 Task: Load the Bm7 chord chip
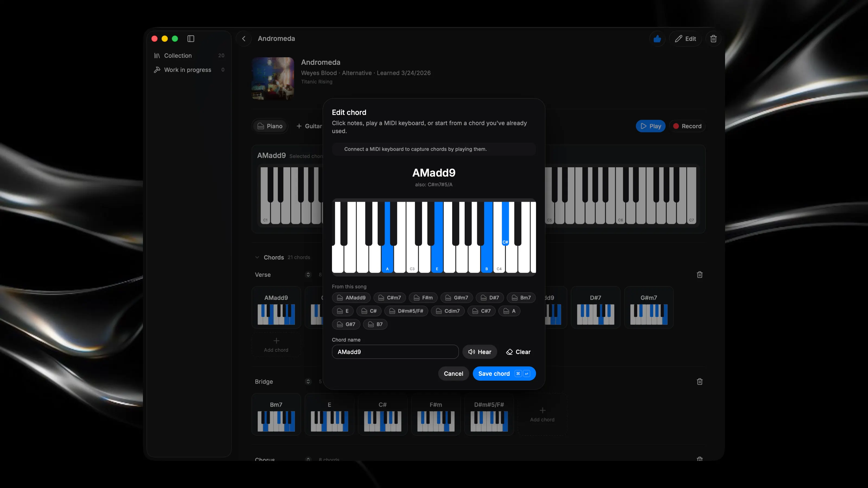pos(521,298)
